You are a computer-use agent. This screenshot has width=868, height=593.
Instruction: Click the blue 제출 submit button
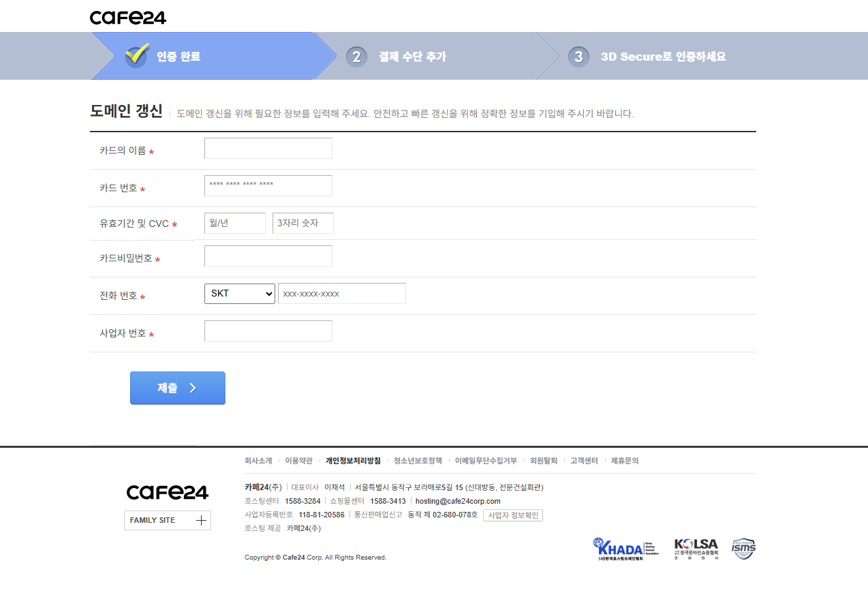tap(177, 388)
